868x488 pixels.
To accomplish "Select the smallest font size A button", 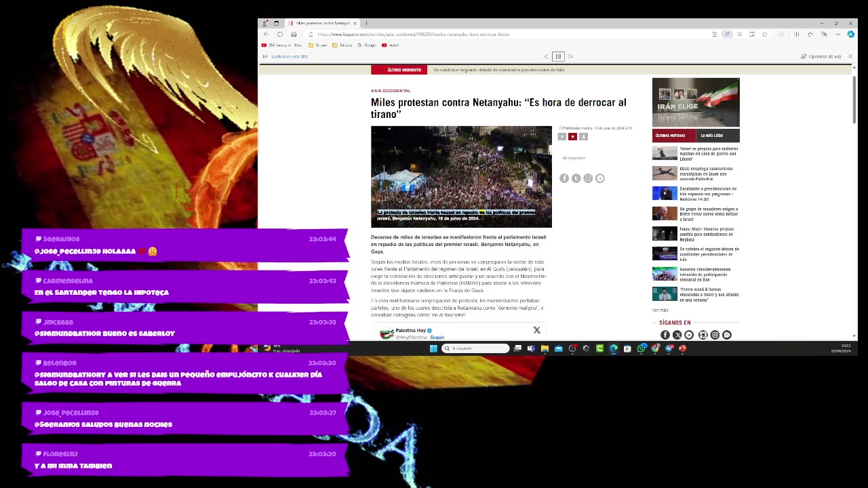I will pyautogui.click(x=561, y=136).
